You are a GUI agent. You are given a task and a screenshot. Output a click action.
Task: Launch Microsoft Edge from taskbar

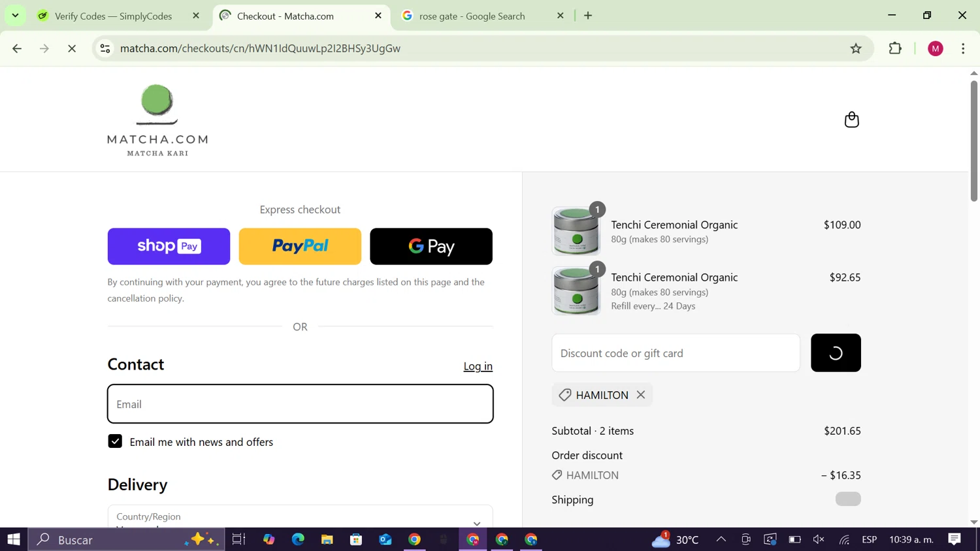(298, 539)
